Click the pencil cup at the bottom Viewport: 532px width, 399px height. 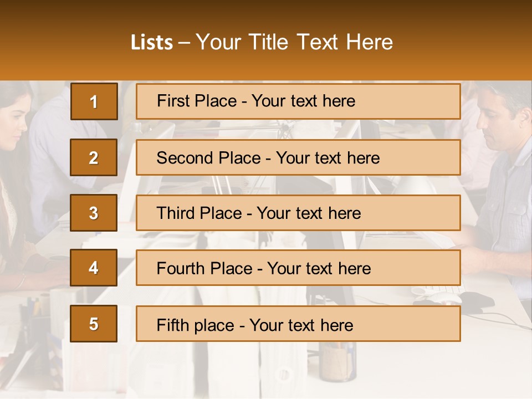337,361
